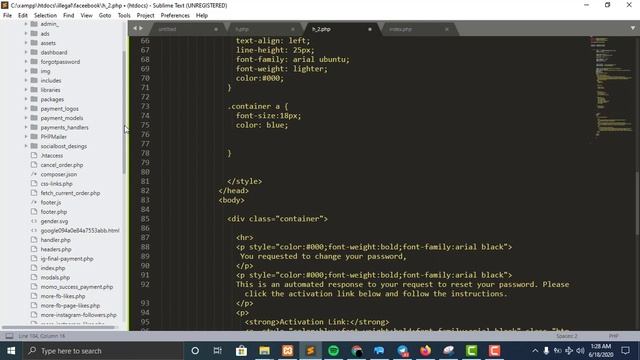Click the PHP syntax selector in status bar

click(x=613, y=336)
